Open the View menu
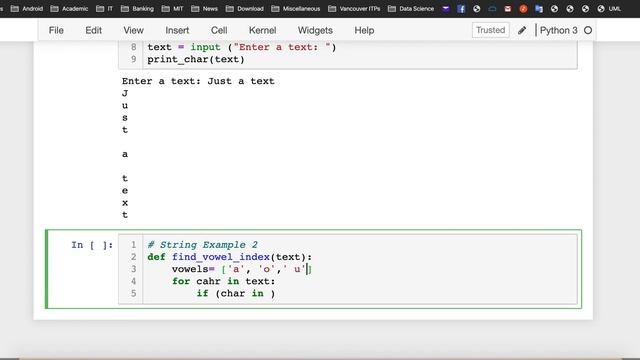Screen dimensions: 640x360 click(x=133, y=31)
